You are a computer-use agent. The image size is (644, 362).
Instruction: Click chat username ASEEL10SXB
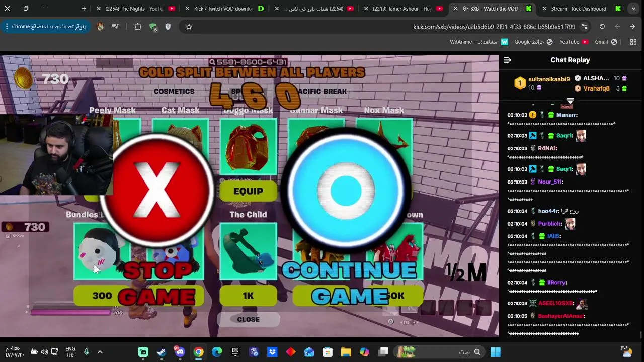tap(555, 304)
